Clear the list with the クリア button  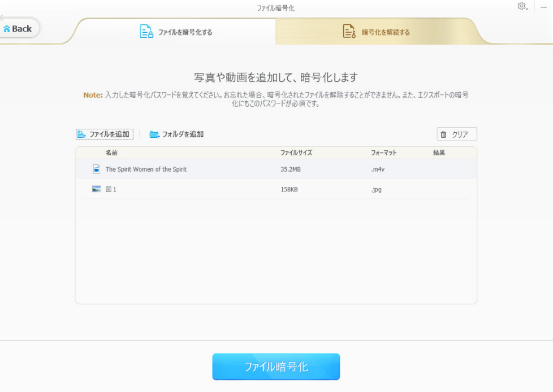pos(457,134)
